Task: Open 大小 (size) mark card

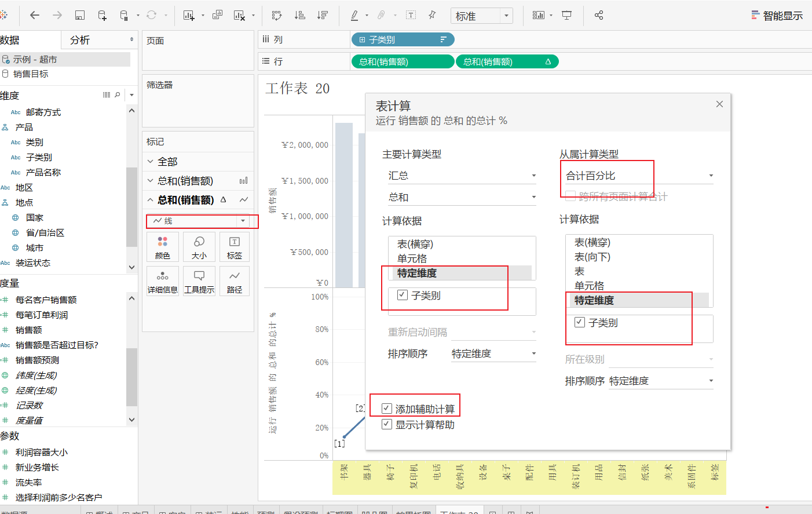Action: [199, 247]
